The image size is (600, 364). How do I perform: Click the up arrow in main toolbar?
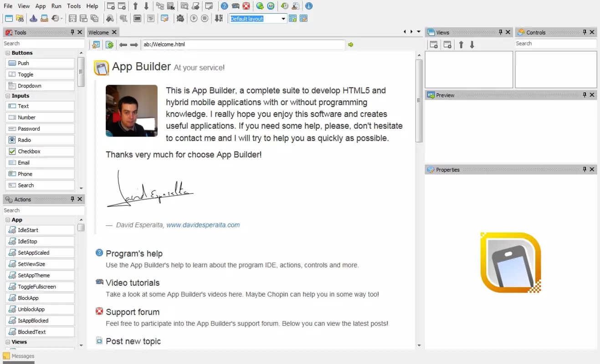pyautogui.click(x=135, y=6)
